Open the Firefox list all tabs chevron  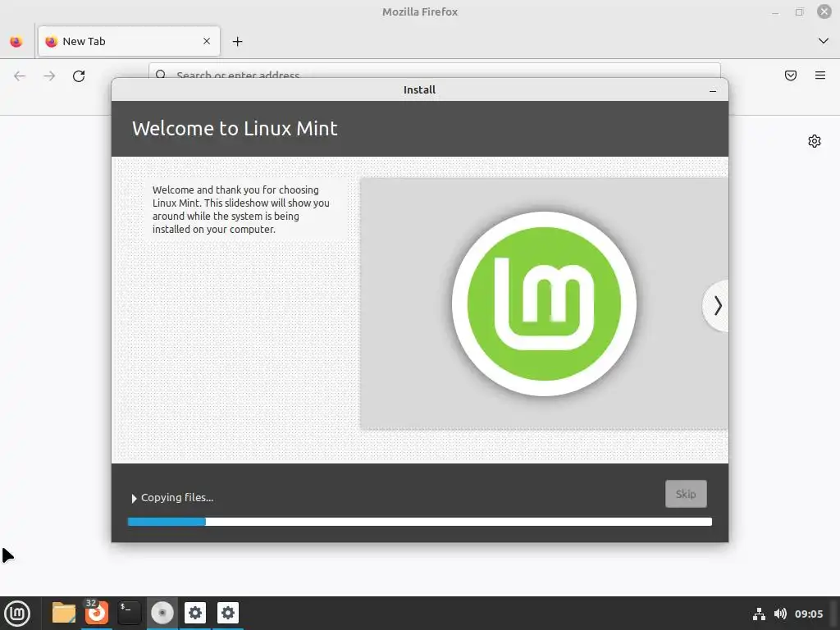pos(823,41)
